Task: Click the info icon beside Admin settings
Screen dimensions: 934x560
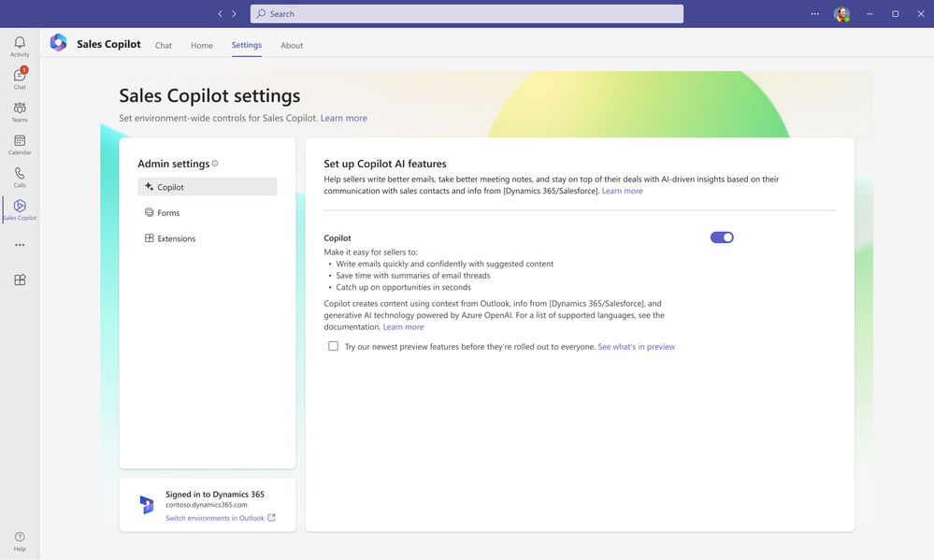Action: point(215,164)
